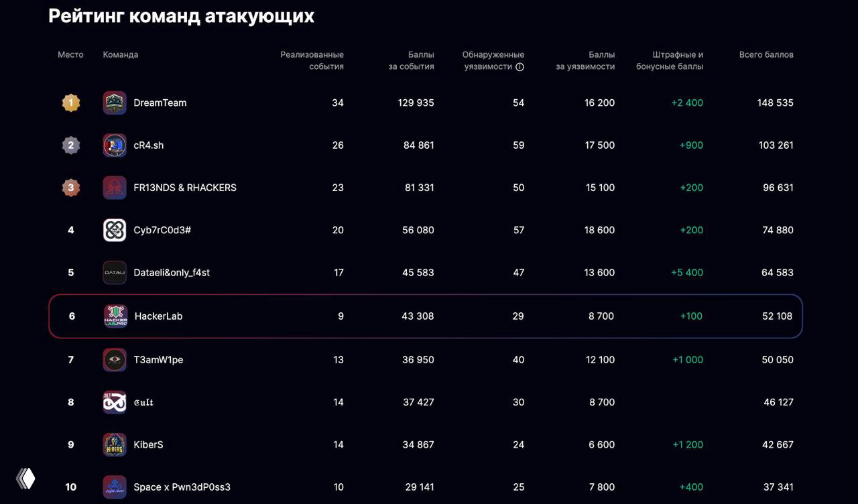
Task: Click the Cult team logo
Action: tap(115, 402)
